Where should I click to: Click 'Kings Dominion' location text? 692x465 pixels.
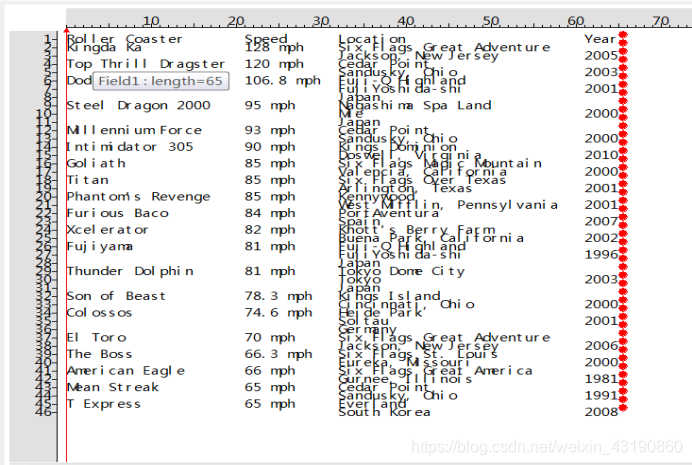tap(398, 147)
